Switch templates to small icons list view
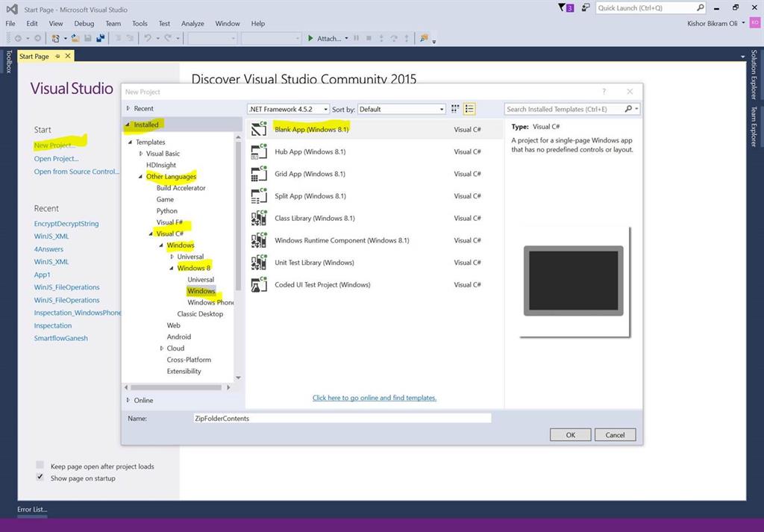Viewport: 764px width, 532px height. pyautogui.click(x=469, y=109)
